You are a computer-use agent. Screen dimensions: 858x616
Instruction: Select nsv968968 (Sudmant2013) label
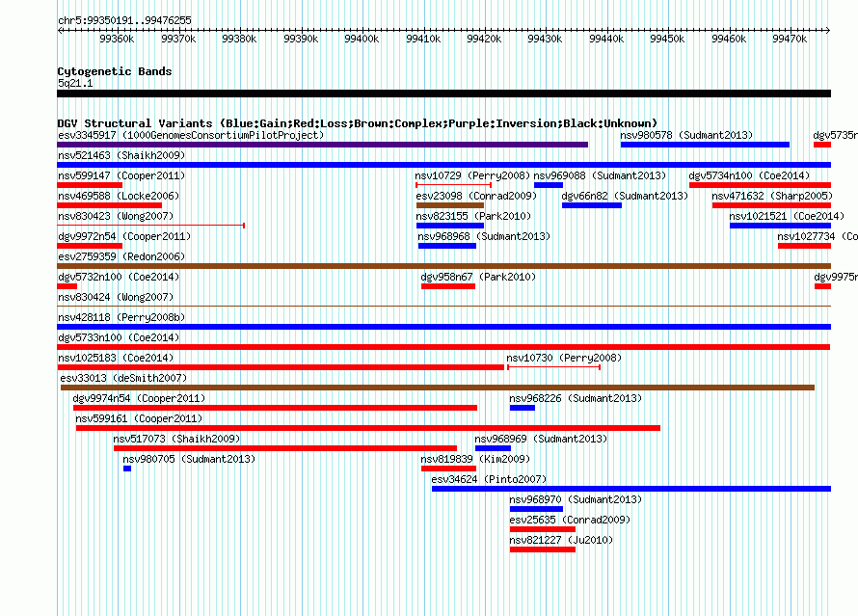(484, 236)
